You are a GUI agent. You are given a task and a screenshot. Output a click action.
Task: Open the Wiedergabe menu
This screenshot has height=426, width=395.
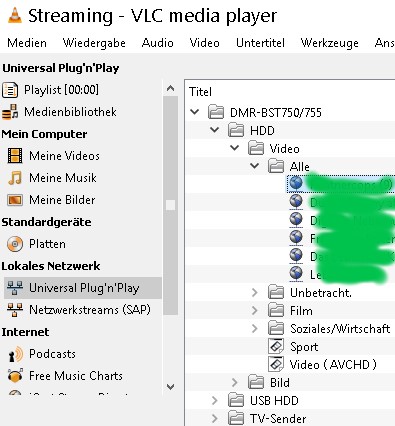coord(94,43)
